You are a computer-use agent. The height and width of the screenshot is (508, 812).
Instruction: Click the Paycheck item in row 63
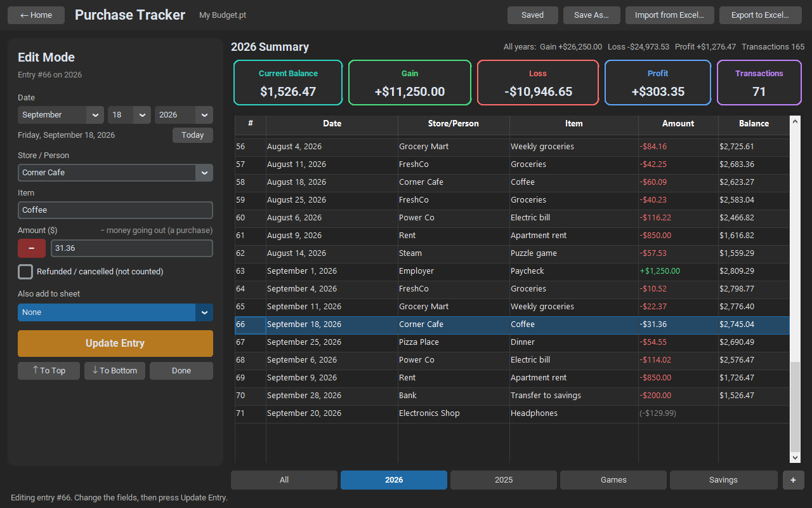point(574,271)
